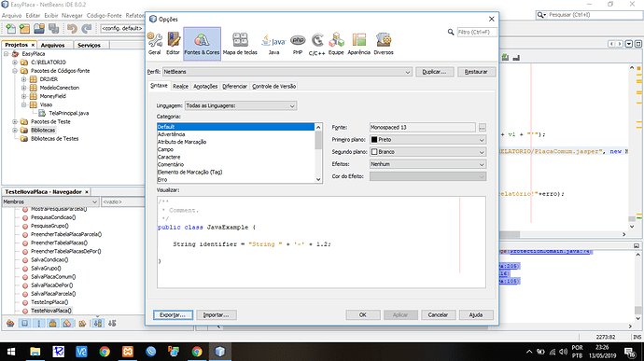Image resolution: width=644 pixels, height=361 pixels.
Task: Open the PHP options category
Action: coord(298,44)
